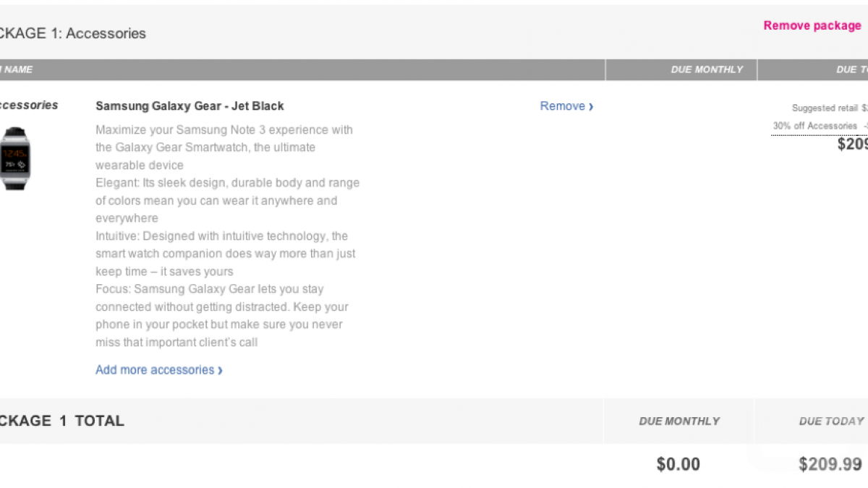Remove the Samsung Galaxy Gear item

coord(562,106)
